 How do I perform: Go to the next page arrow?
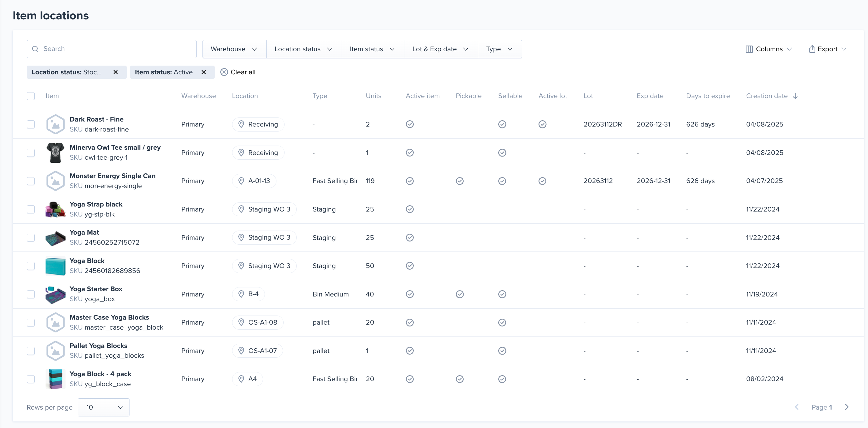pyautogui.click(x=847, y=407)
